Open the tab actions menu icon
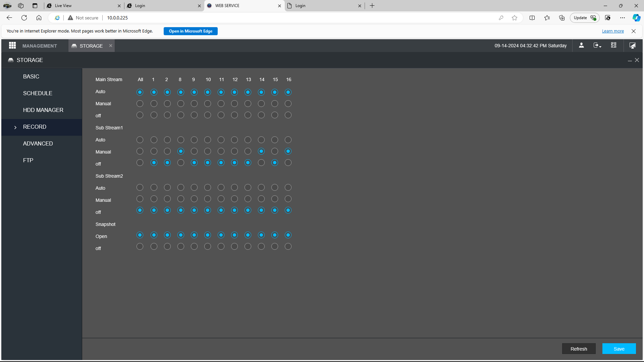The image size is (644, 362). pos(35,6)
